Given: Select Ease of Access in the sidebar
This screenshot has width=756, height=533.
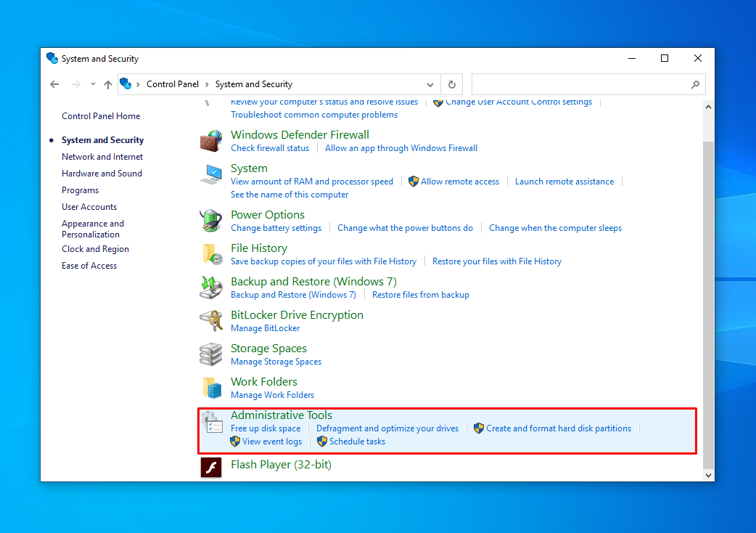Looking at the screenshot, I should (x=89, y=266).
